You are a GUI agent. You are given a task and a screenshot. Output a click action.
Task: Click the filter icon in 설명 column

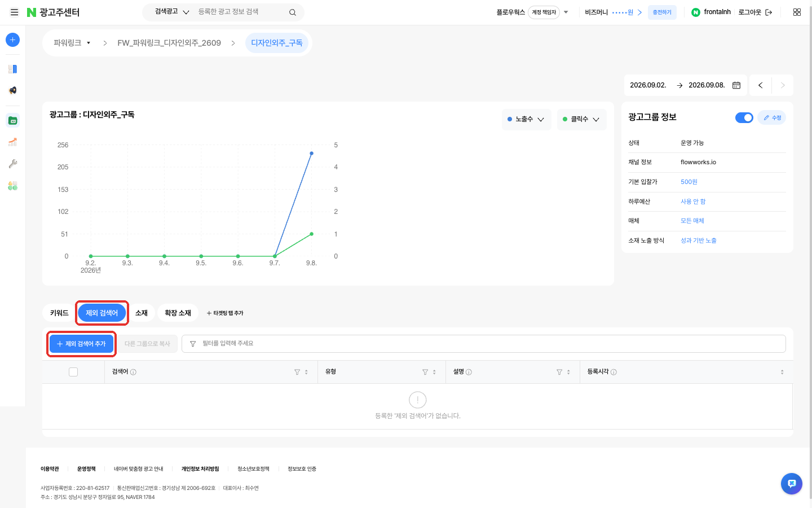coord(559,372)
